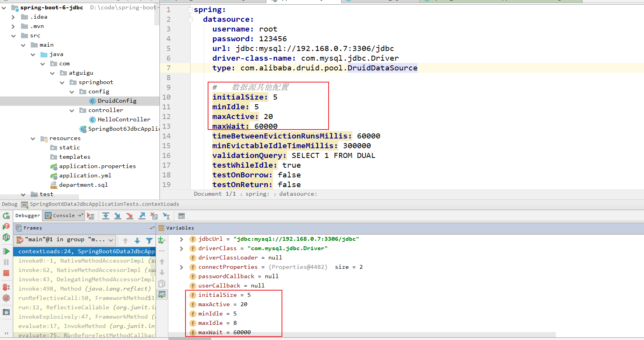The image size is (644, 340).
Task: Hide the Frames panel via arrow icon
Action: pyautogui.click(x=152, y=228)
